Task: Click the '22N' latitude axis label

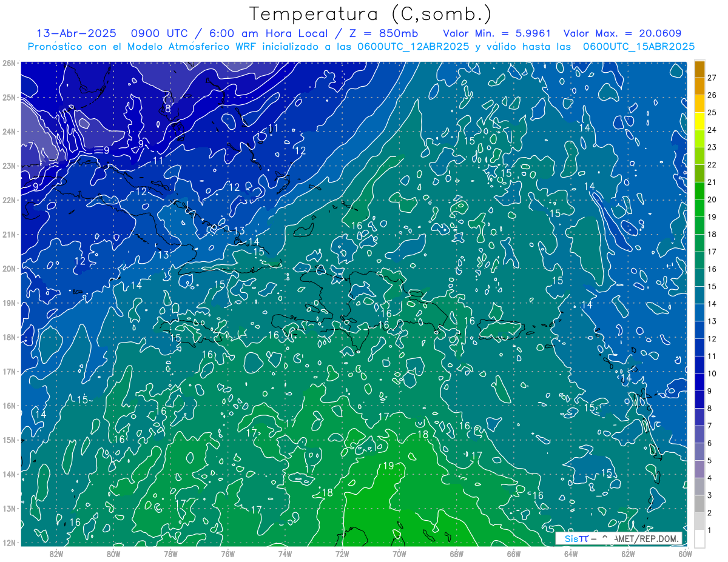Action: (x=8, y=200)
